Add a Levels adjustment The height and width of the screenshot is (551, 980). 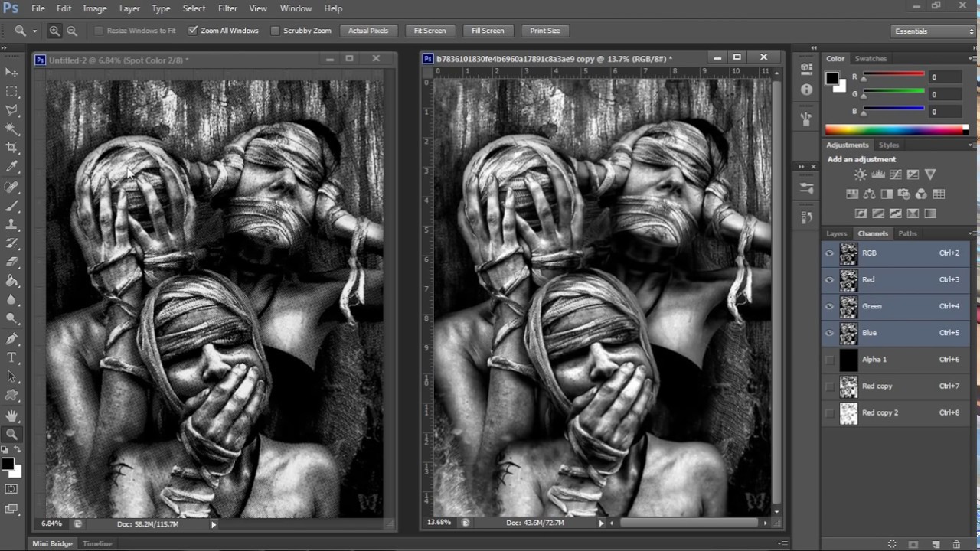point(877,174)
